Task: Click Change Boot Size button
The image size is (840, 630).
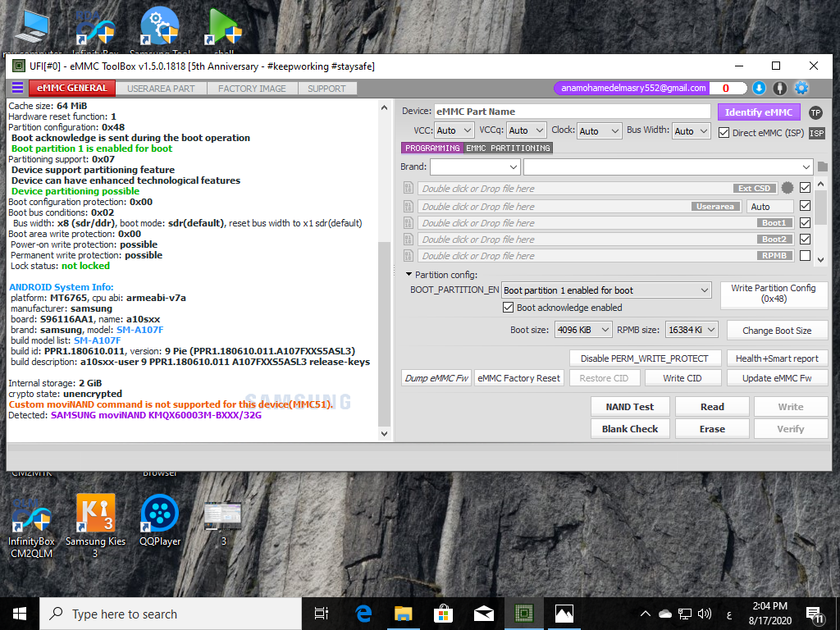Action: click(x=777, y=331)
